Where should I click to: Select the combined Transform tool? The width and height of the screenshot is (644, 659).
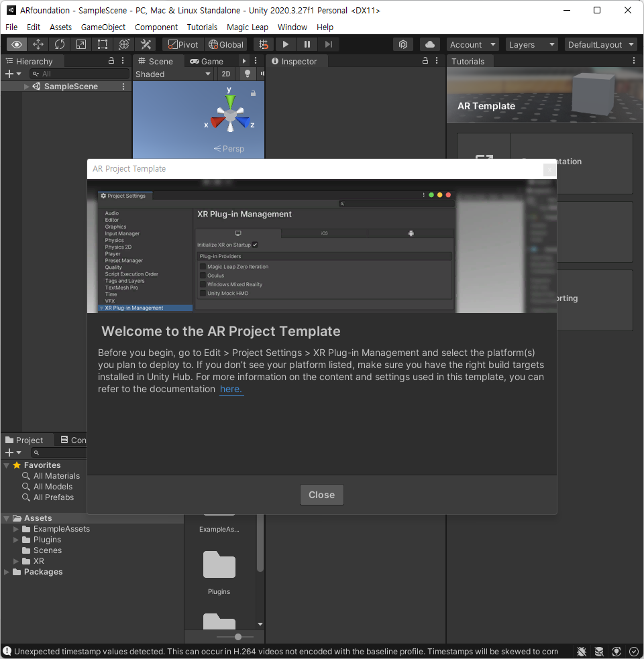(x=124, y=44)
